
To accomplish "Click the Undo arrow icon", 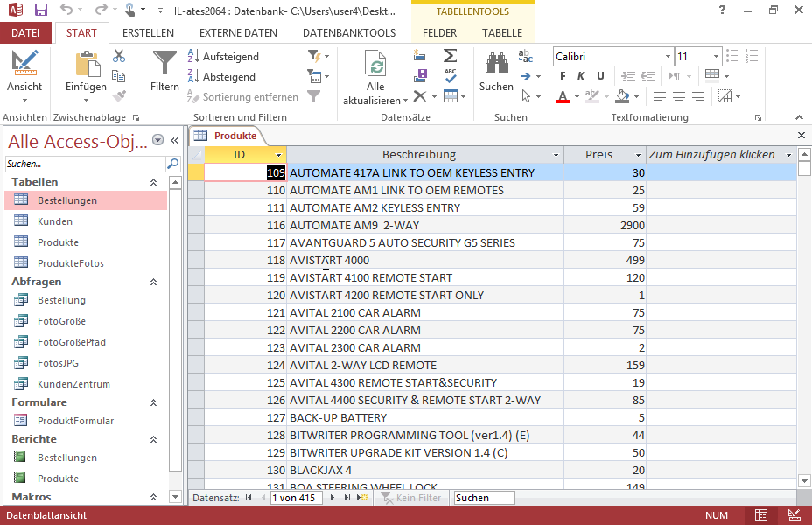I will pyautogui.click(x=66, y=9).
